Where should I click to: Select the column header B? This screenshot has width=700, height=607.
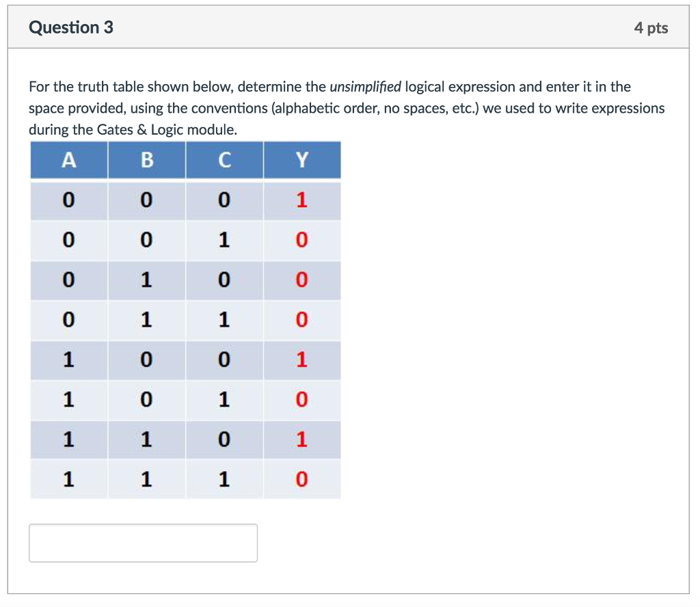146,160
